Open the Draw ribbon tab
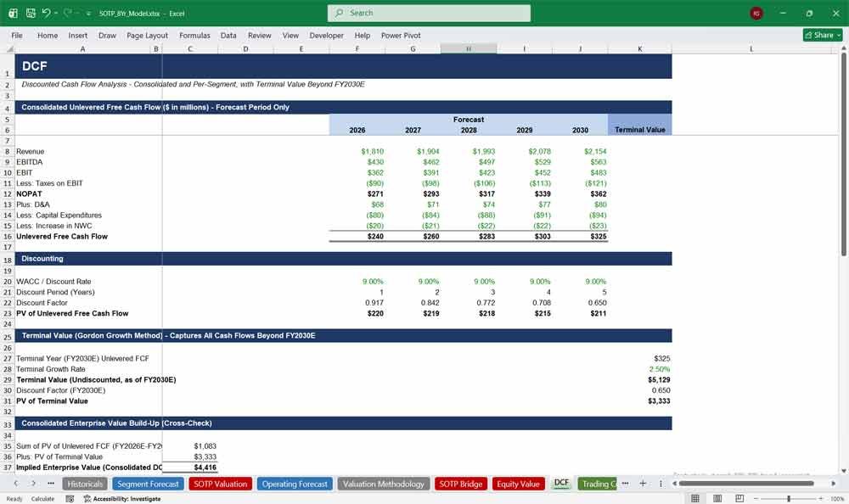Screen dimensions: 849x504 click(x=107, y=35)
